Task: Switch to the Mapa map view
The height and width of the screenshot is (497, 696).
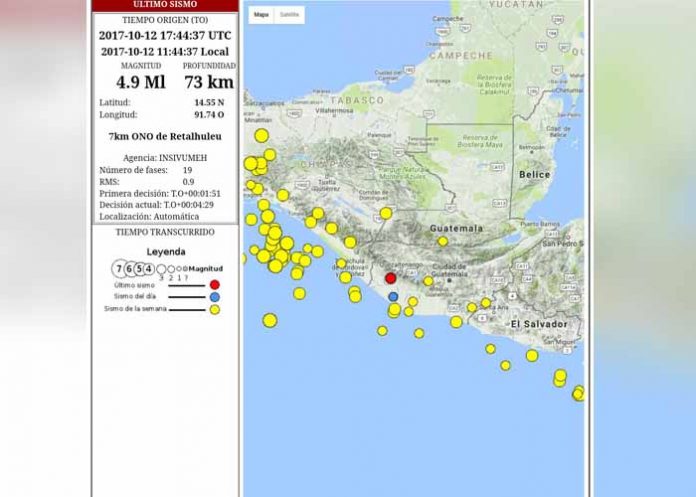Action: point(260,15)
